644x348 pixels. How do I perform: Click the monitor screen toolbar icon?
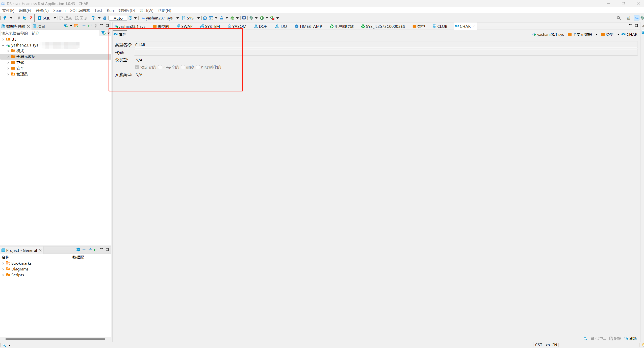coord(244,18)
